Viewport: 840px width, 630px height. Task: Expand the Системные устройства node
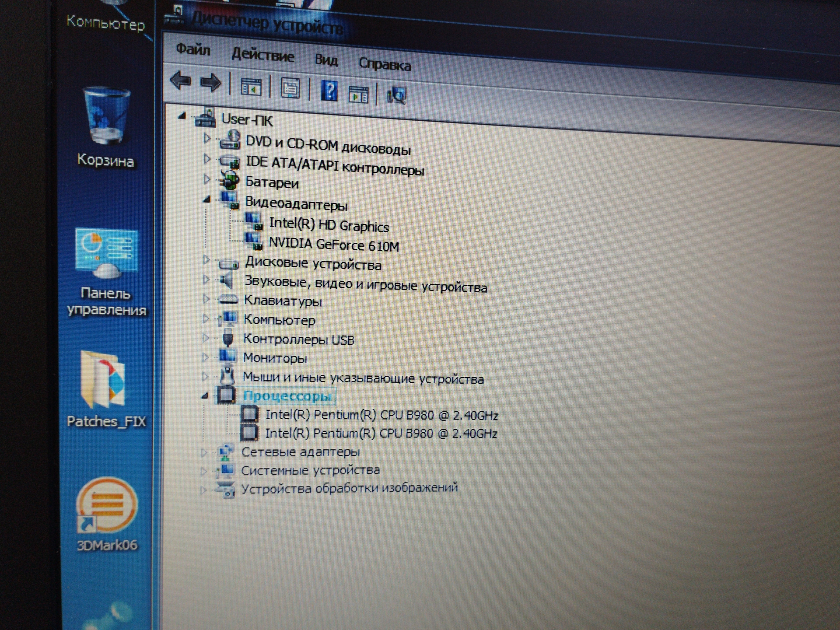click(203, 471)
